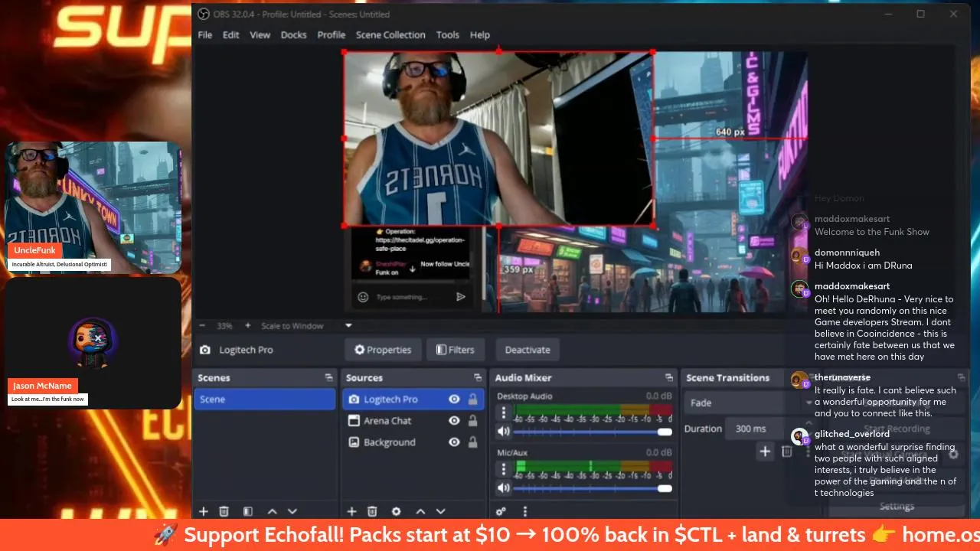This screenshot has width=980, height=551.
Task: Undock the Sources panel icon
Action: point(478,378)
